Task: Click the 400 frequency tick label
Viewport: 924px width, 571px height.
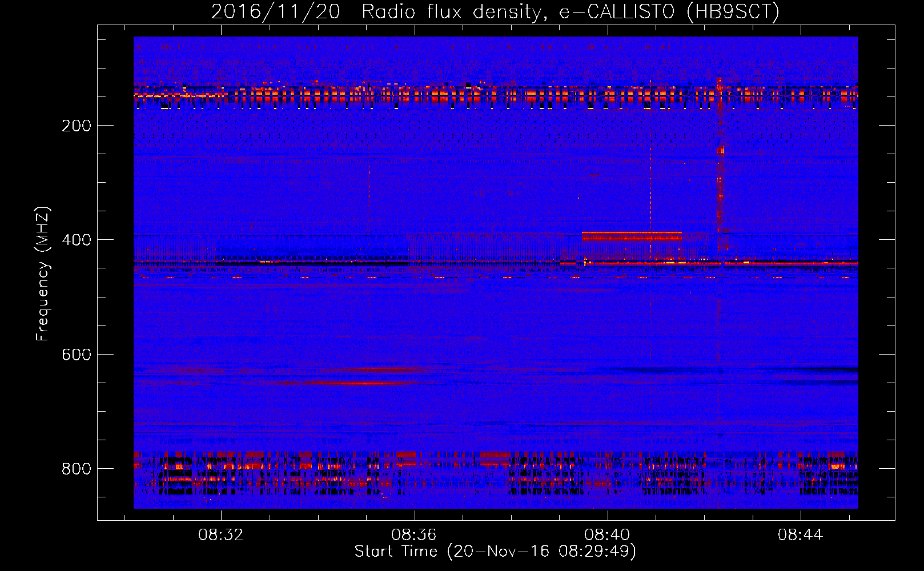Action: [77, 240]
